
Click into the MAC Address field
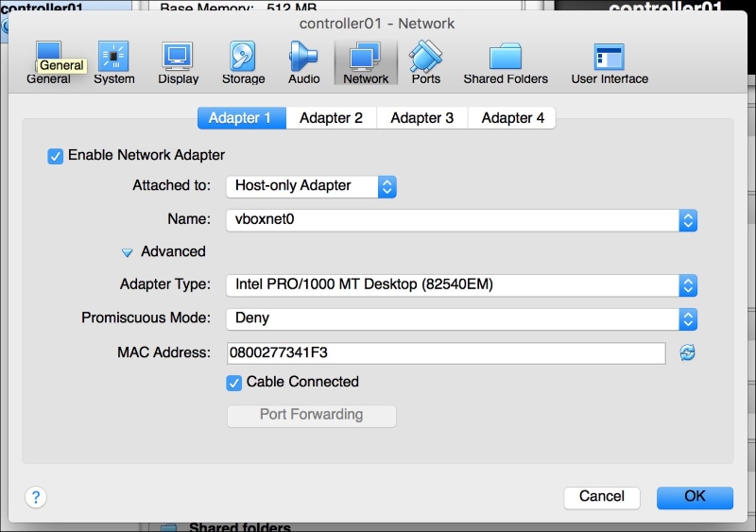click(446, 353)
